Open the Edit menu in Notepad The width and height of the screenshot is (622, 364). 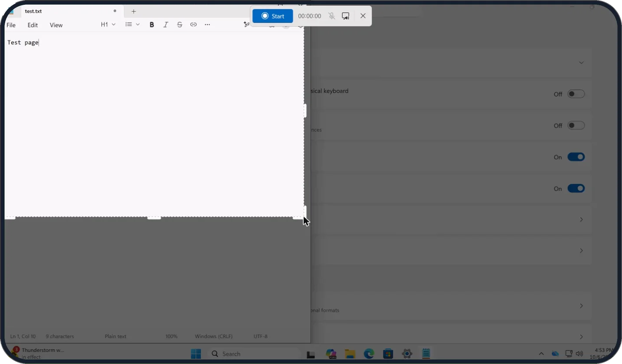pos(33,25)
